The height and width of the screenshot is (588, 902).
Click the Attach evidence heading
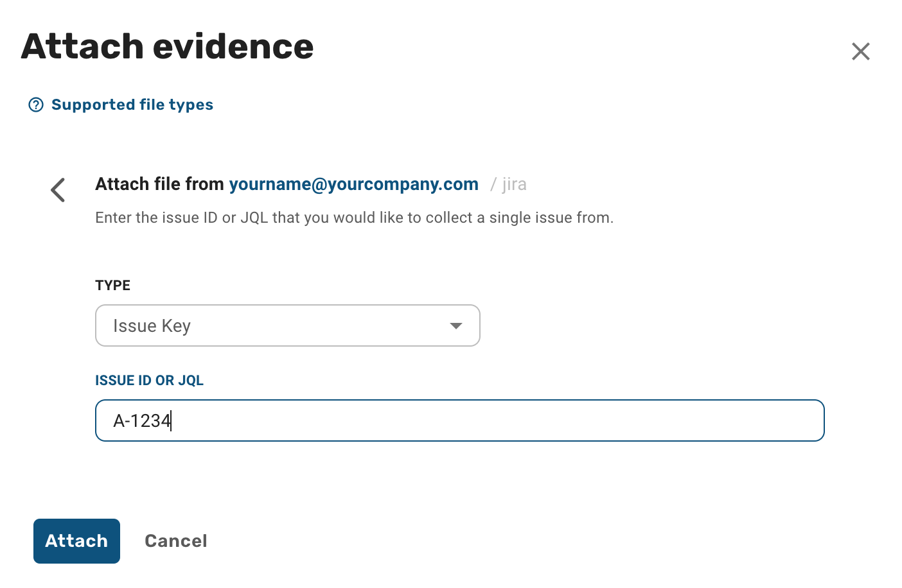tap(167, 47)
